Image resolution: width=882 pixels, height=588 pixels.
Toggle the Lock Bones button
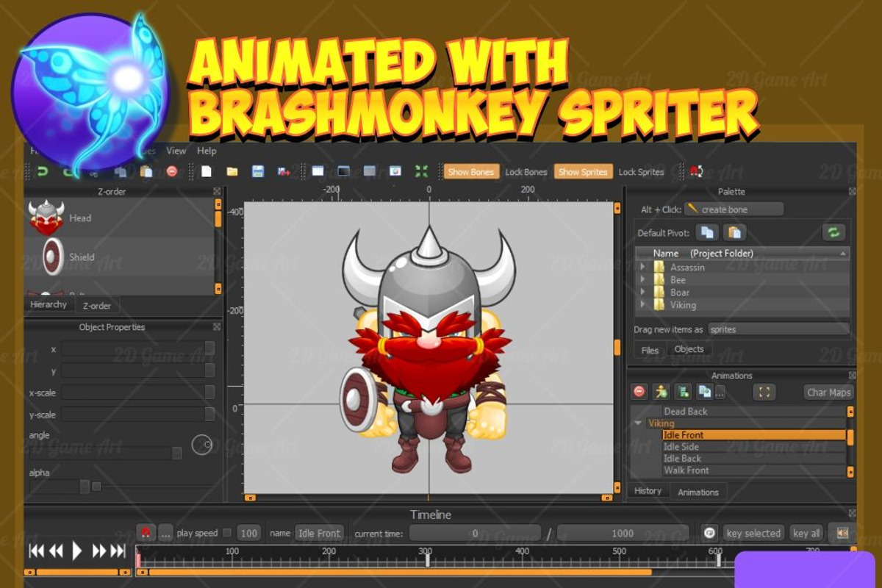pos(526,172)
